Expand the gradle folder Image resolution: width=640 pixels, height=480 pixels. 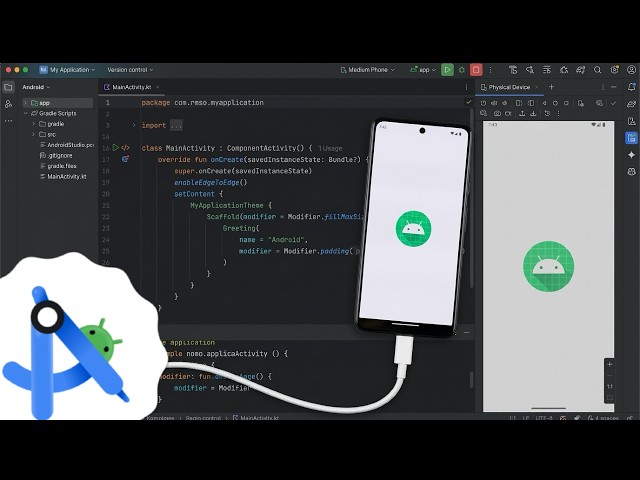33,124
